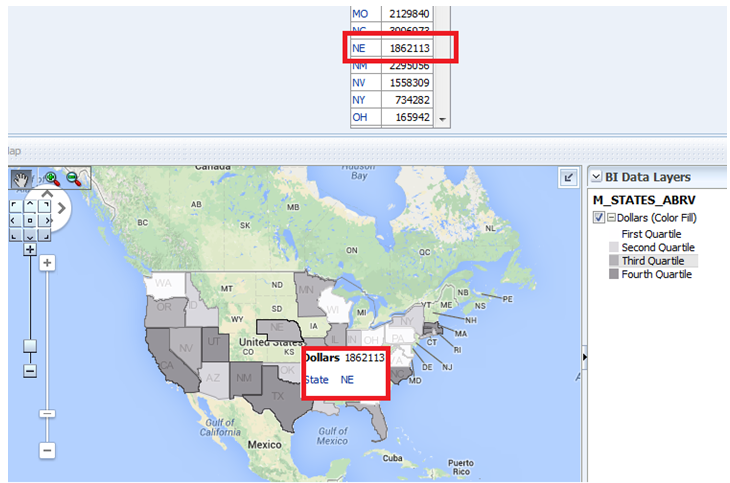This screenshot has height=483, width=730.
Task: Open the NV link in the table
Action: [x=358, y=83]
